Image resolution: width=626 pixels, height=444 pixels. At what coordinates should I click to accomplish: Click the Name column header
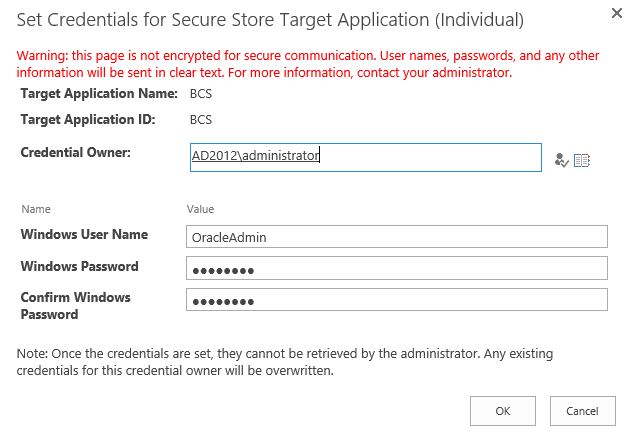(x=36, y=209)
